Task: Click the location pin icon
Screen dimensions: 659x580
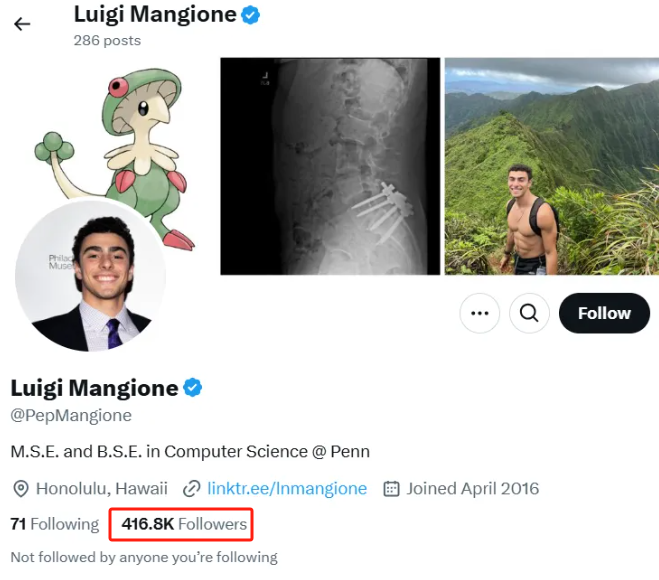Action: [x=21, y=489]
